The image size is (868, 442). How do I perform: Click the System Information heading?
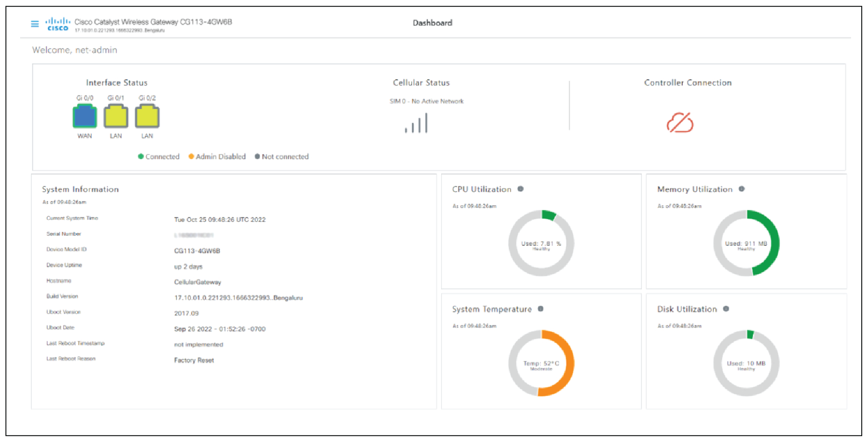80,189
